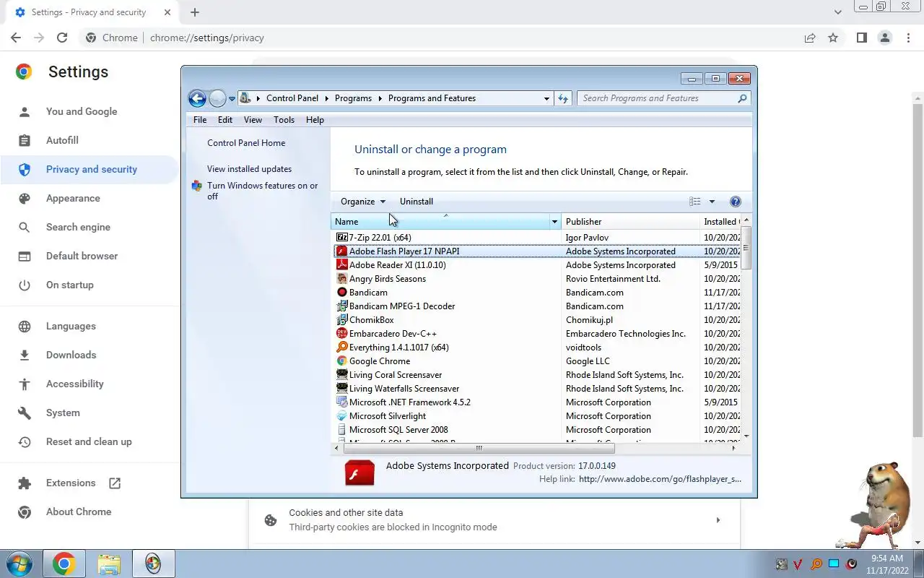This screenshot has height=578, width=924.
Task: Click Turn Windows features on or off
Action: 262,191
